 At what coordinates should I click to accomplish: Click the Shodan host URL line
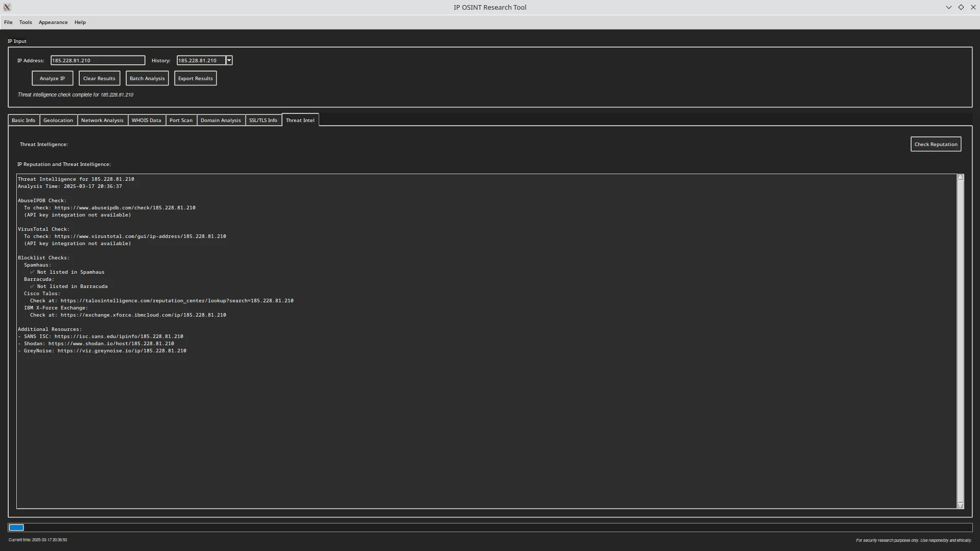(96, 344)
